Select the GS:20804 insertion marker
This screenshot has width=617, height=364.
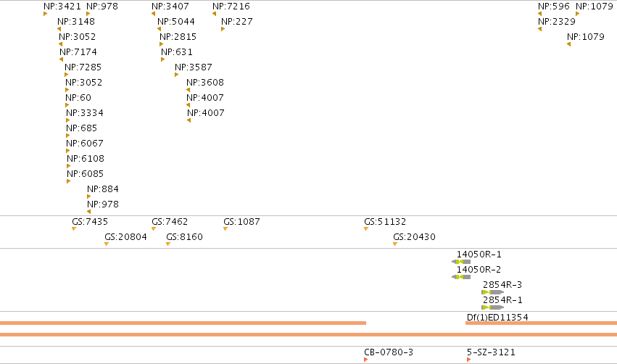(107, 244)
